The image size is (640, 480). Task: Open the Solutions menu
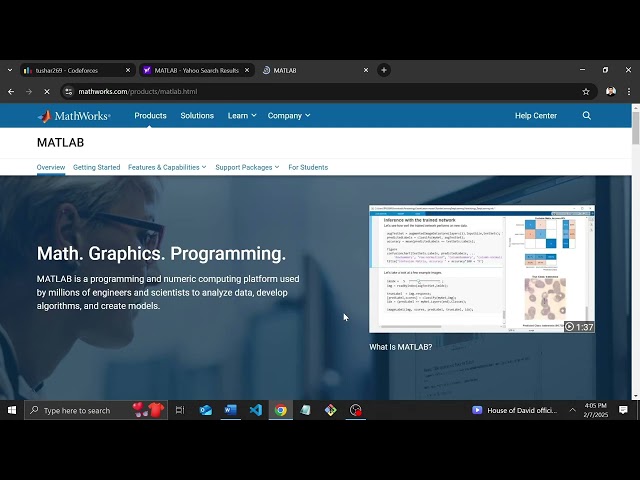click(x=197, y=116)
